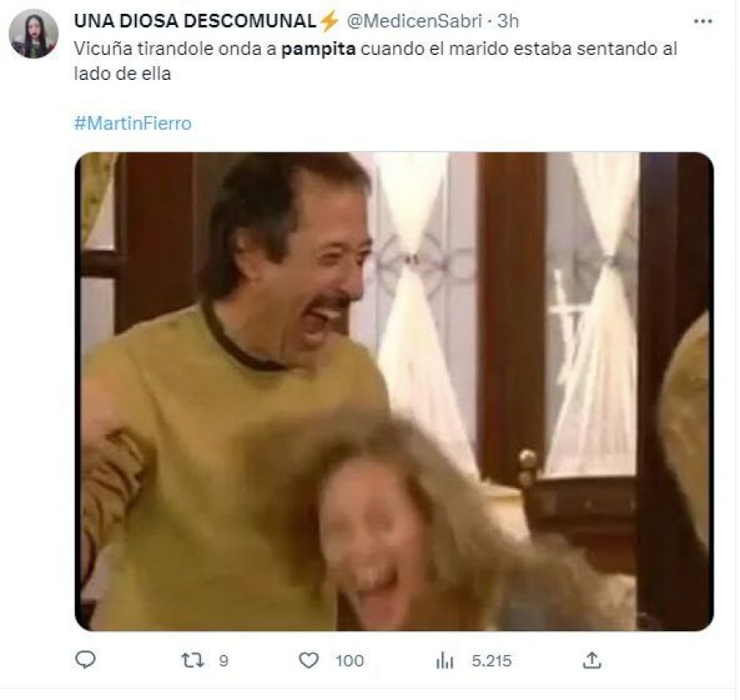This screenshot has width=740, height=700.
Task: Like the tweet with the heart icon
Action: point(309,660)
